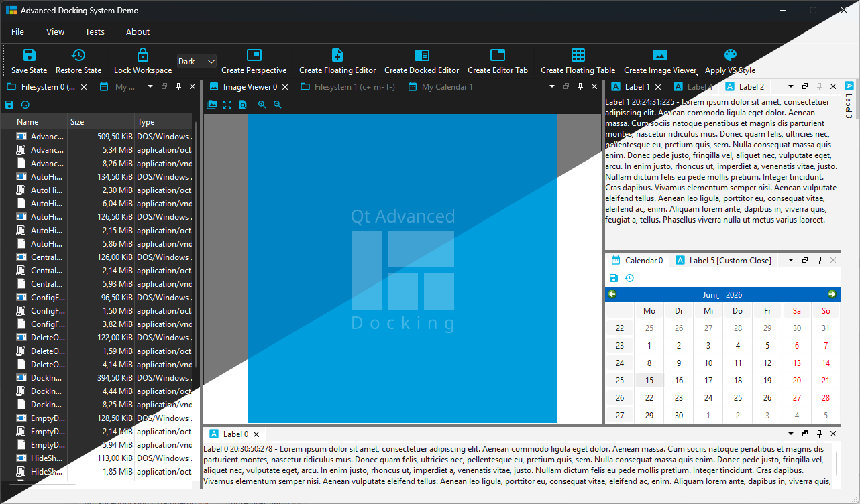
Task: Click the open image icon in Image Viewer
Action: 212,105
